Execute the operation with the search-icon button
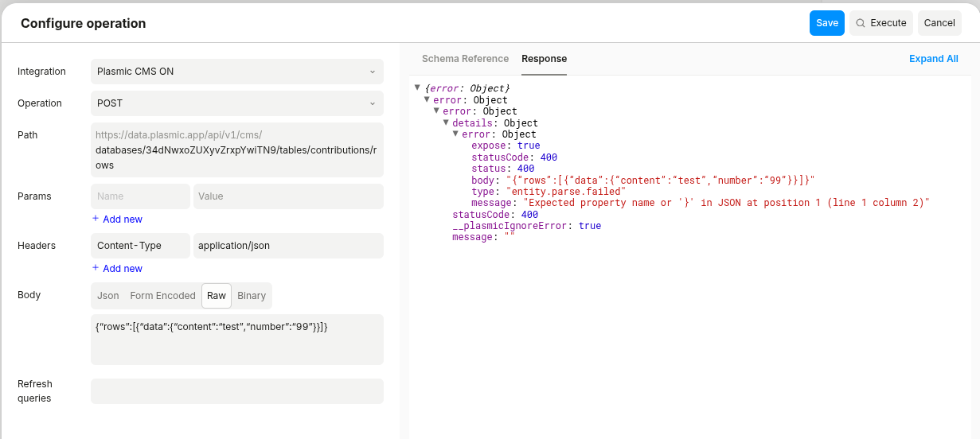Viewport: 980px width, 439px height. [x=880, y=23]
